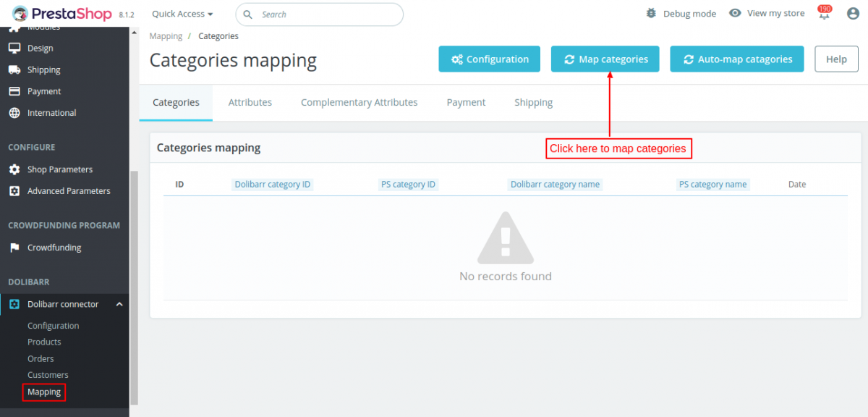Image resolution: width=868 pixels, height=417 pixels.
Task: Click the Dolibarr category ID column header
Action: [x=273, y=185]
